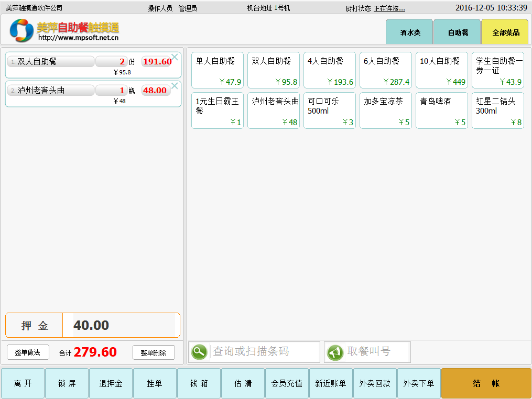Click the 锁屏 lock screen button
This screenshot has height=399, width=532.
(67, 383)
